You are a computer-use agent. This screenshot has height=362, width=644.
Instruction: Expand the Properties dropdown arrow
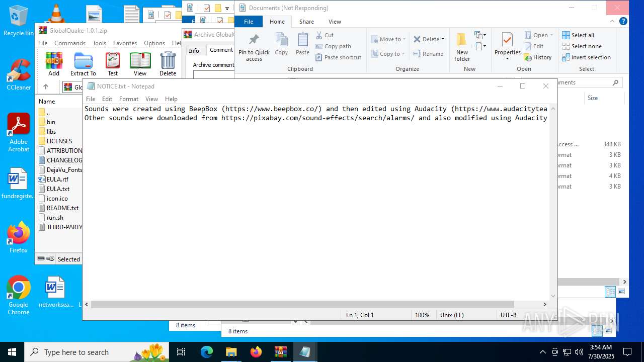pos(507,59)
